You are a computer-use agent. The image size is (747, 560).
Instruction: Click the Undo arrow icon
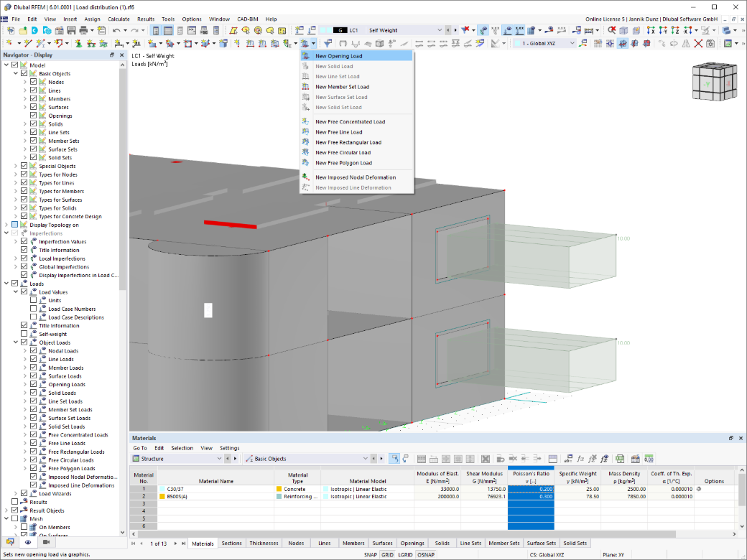pos(116,30)
